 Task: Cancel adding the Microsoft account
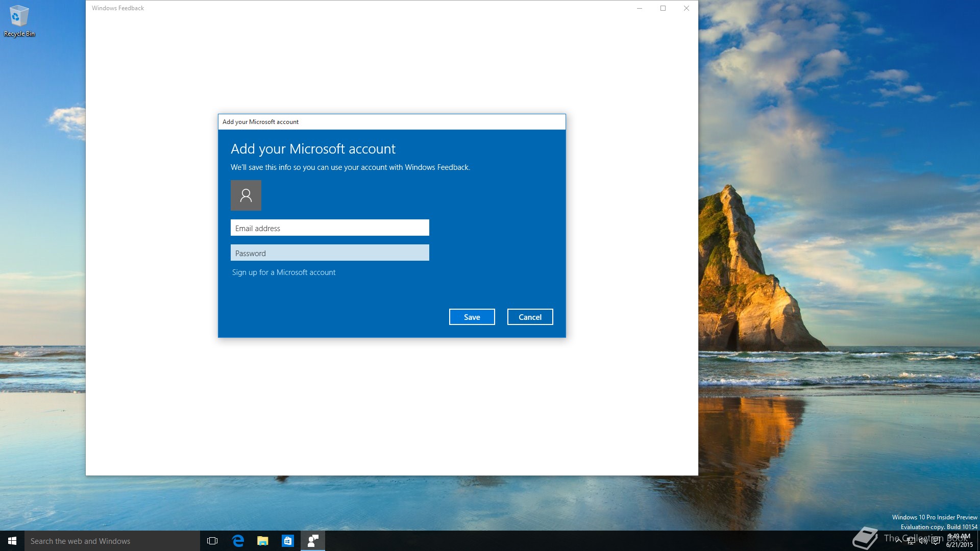point(530,317)
